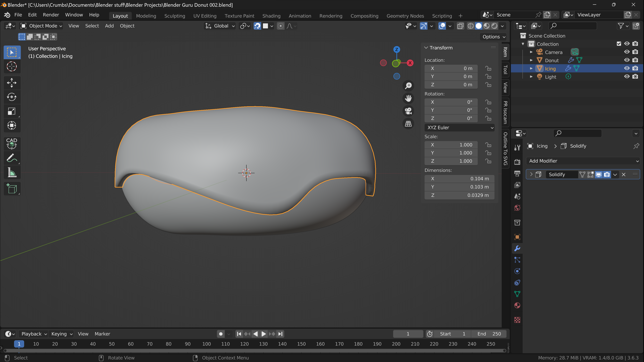
Task: Open Physics properties tab
Action: tap(517, 271)
